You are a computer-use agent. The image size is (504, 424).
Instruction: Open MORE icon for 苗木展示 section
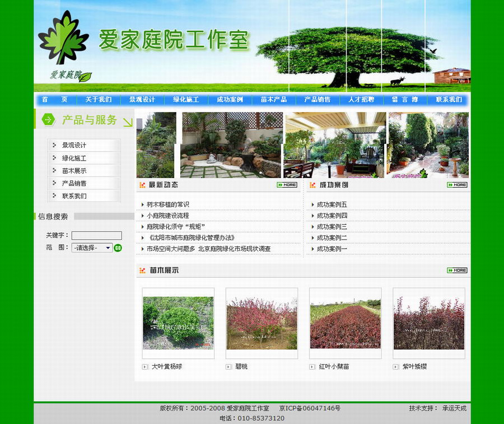tap(457, 271)
